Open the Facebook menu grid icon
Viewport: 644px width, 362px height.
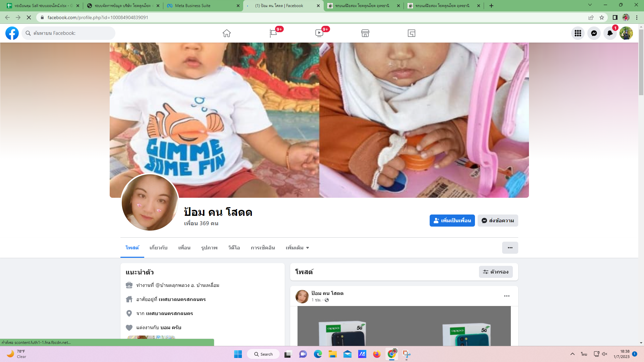pos(578,33)
